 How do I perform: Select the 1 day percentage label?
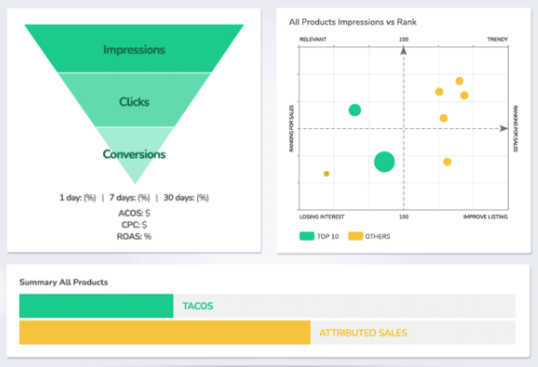[x=78, y=198]
